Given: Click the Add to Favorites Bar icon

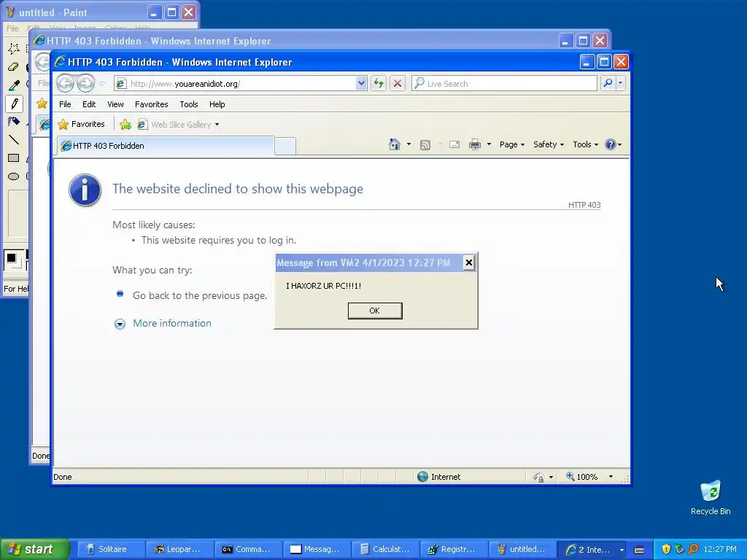Looking at the screenshot, I should pyautogui.click(x=125, y=124).
